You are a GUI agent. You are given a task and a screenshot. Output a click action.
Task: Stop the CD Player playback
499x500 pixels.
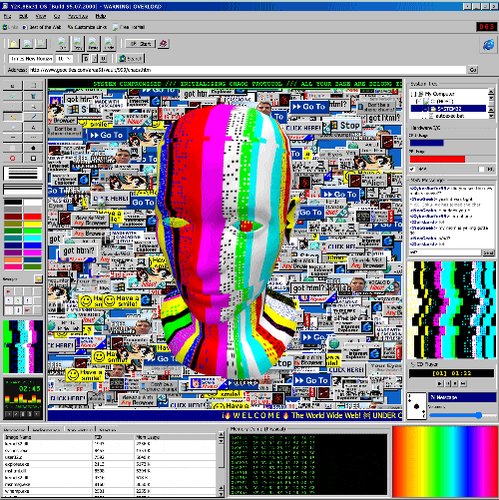[x=455, y=384]
